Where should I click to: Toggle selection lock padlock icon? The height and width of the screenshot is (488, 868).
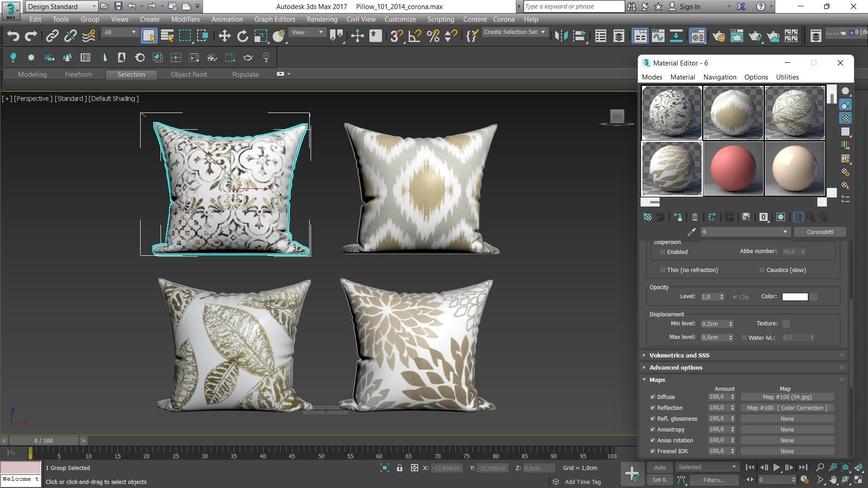point(400,468)
